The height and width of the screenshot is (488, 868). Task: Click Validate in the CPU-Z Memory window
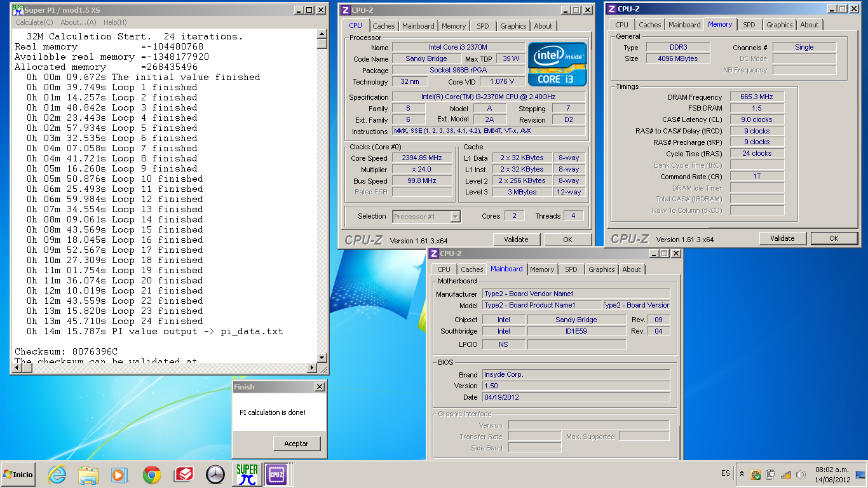point(782,238)
